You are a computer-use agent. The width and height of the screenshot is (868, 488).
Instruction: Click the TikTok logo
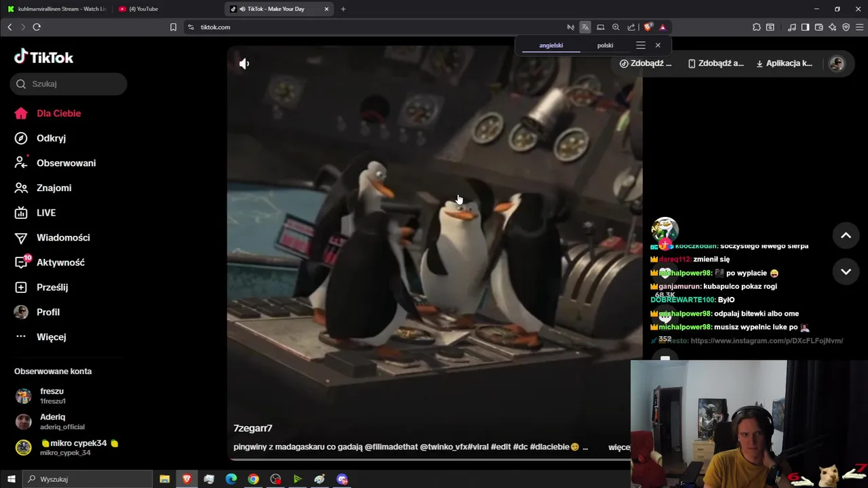[x=43, y=57]
